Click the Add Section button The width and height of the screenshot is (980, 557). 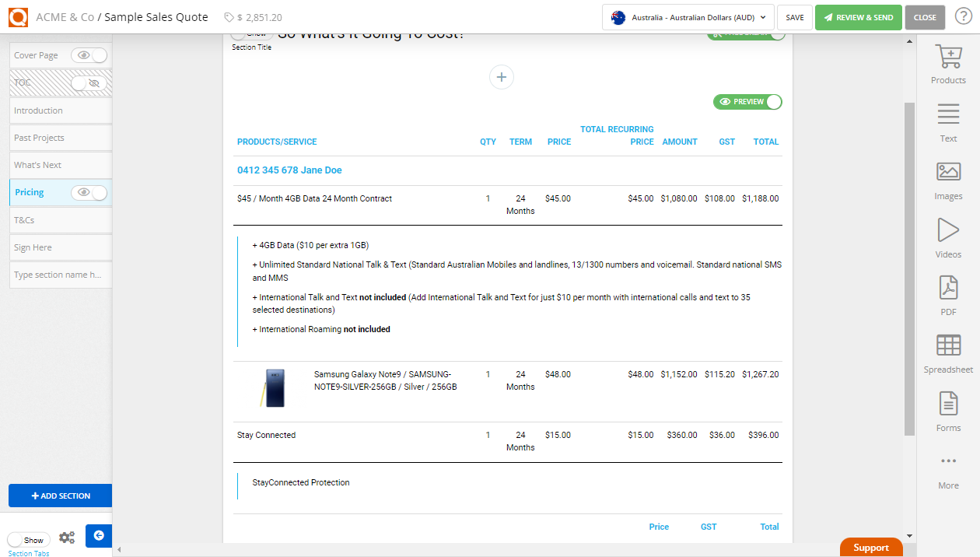tap(60, 496)
